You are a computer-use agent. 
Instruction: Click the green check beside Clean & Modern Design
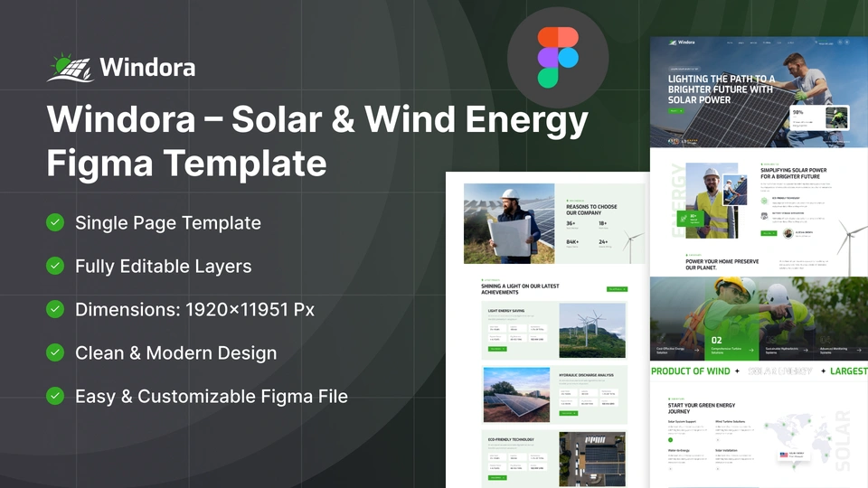tap(55, 352)
